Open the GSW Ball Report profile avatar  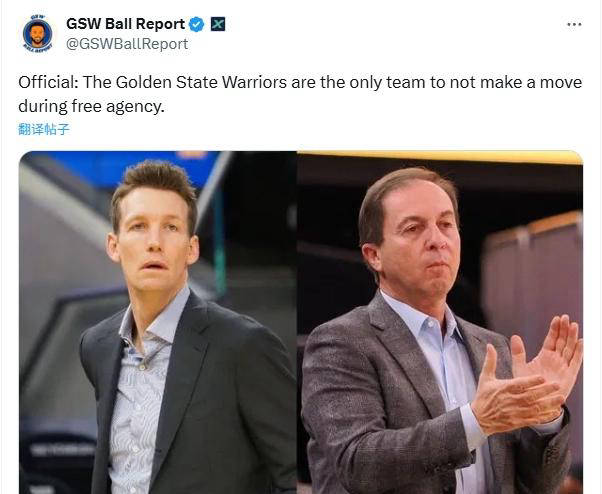[x=37, y=34]
